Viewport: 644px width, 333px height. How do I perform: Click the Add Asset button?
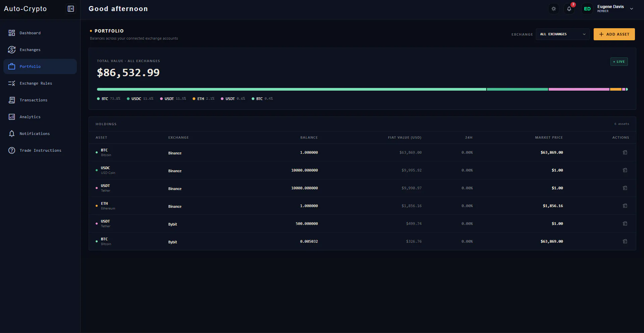(x=614, y=34)
